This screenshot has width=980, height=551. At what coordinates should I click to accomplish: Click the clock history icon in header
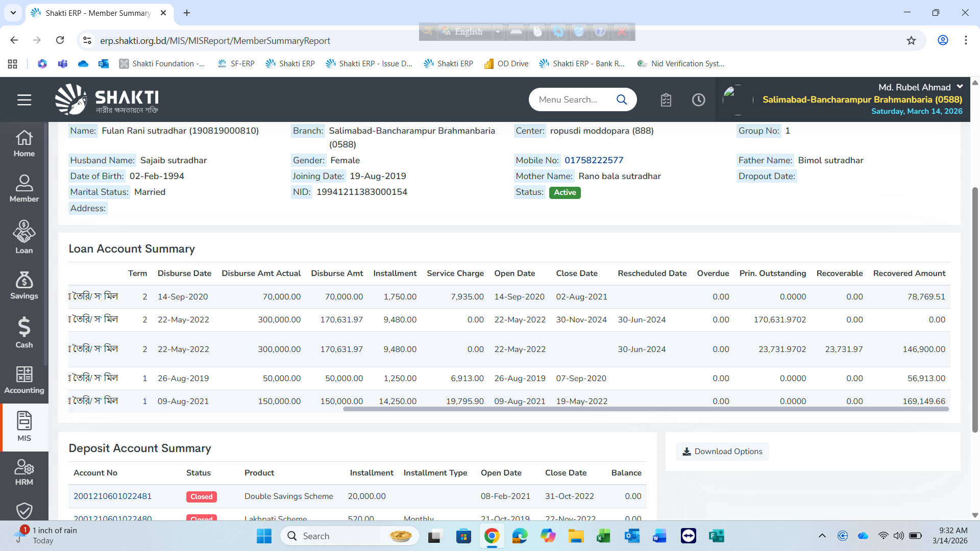[x=698, y=100]
